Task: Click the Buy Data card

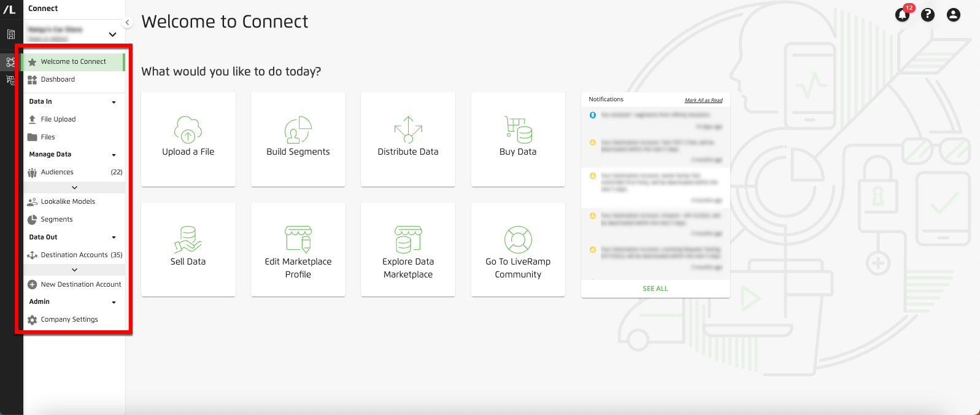Action: click(518, 139)
